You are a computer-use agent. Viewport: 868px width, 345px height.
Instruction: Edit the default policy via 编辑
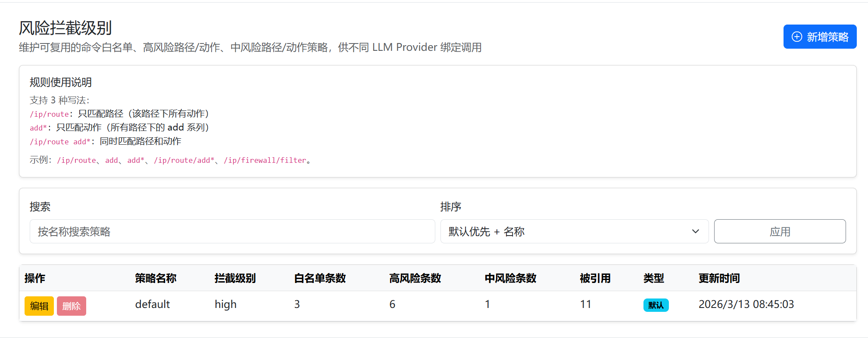[39, 306]
